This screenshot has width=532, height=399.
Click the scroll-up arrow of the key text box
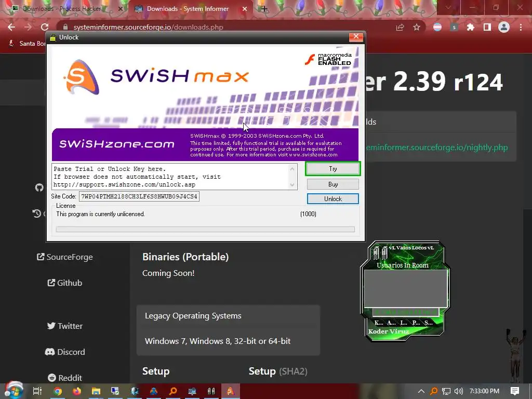point(292,169)
